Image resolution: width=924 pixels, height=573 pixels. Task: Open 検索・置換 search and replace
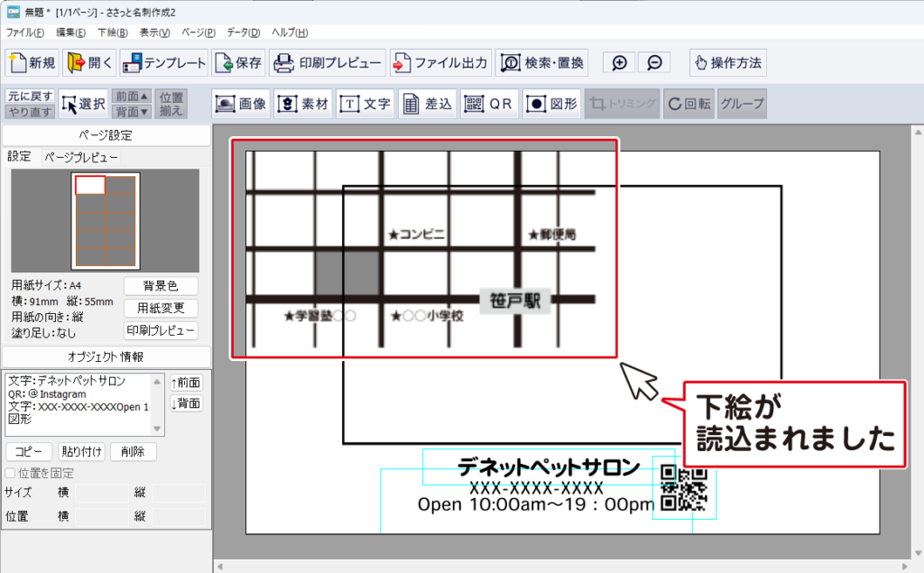click(x=542, y=62)
